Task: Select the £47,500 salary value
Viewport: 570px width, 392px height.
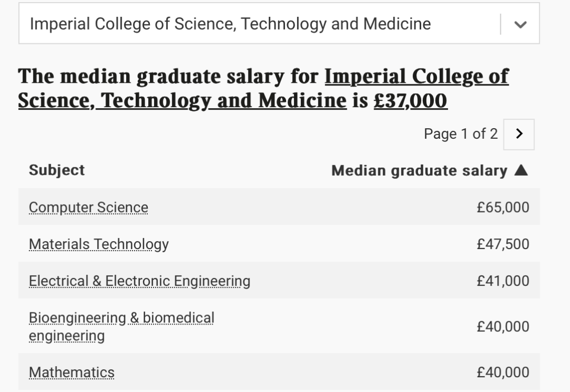Action: (503, 244)
